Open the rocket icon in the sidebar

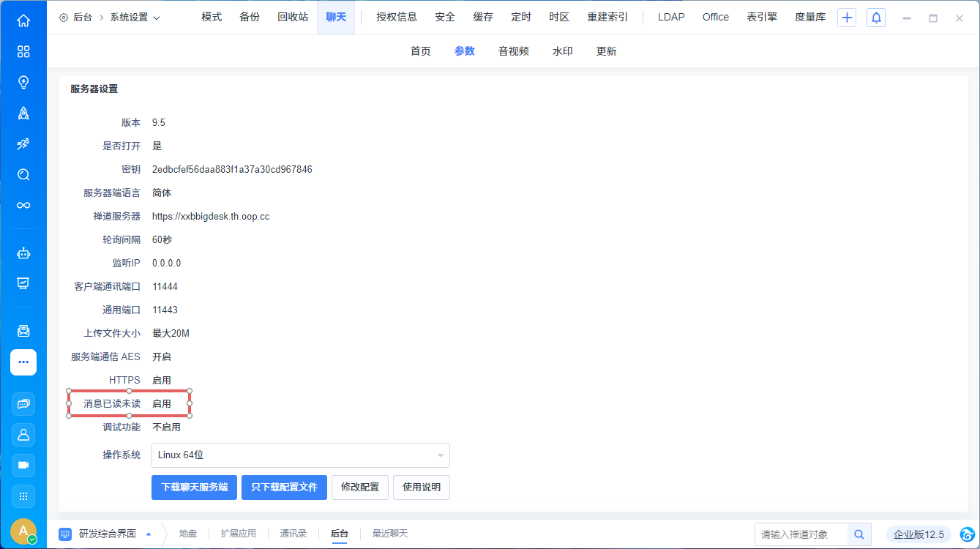pyautogui.click(x=23, y=113)
